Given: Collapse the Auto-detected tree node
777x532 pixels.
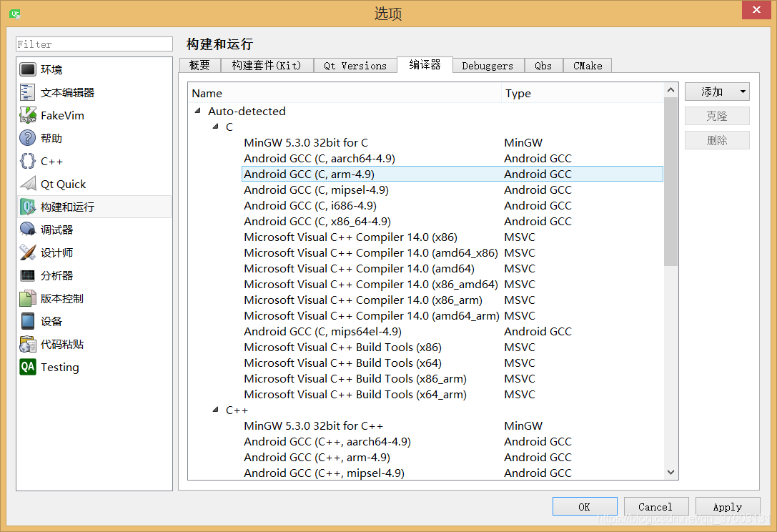Looking at the screenshot, I should [x=198, y=111].
